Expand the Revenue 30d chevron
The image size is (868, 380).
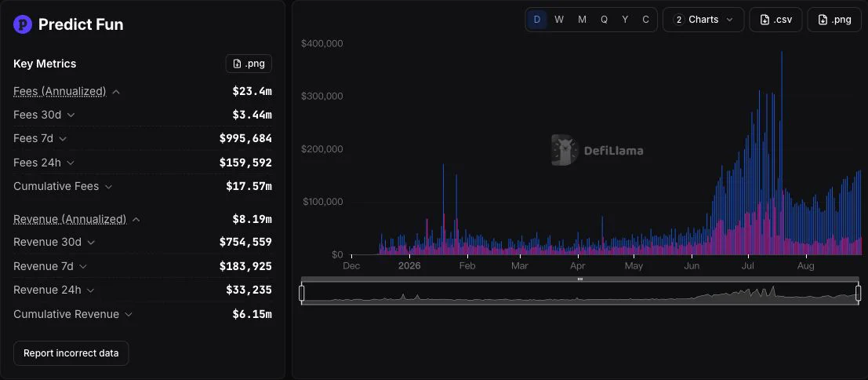point(91,243)
